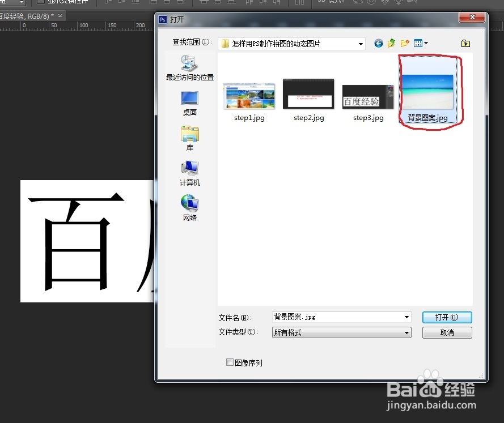
Task: Expand the 文件名 combo box dropdown
Action: pos(407,317)
